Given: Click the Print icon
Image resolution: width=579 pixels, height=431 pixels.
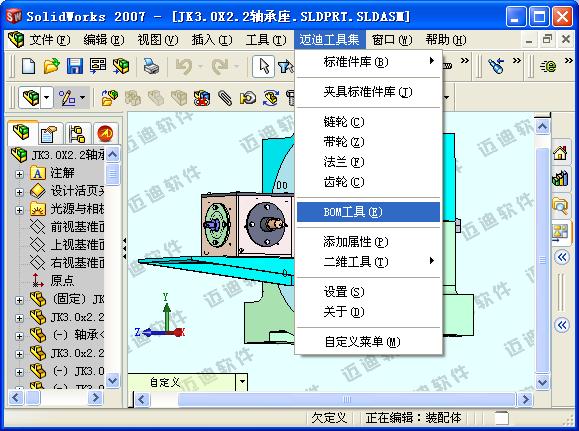Looking at the screenshot, I should 151,66.
